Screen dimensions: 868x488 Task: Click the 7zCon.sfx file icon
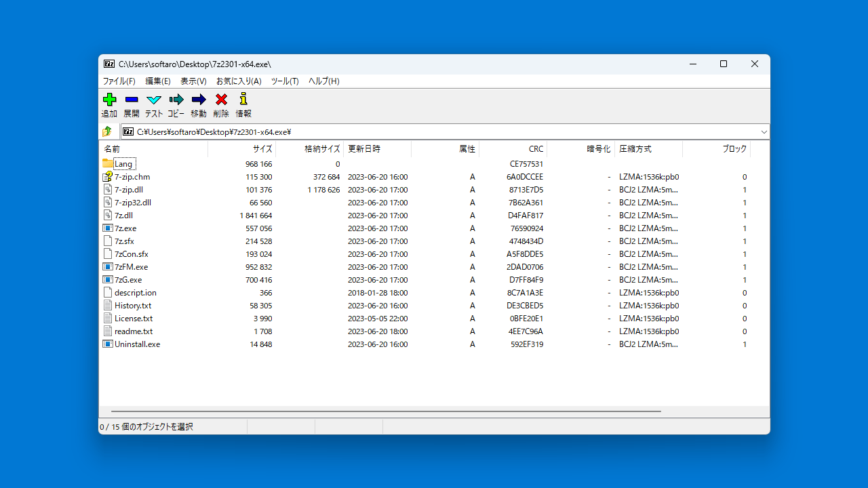[108, 253]
